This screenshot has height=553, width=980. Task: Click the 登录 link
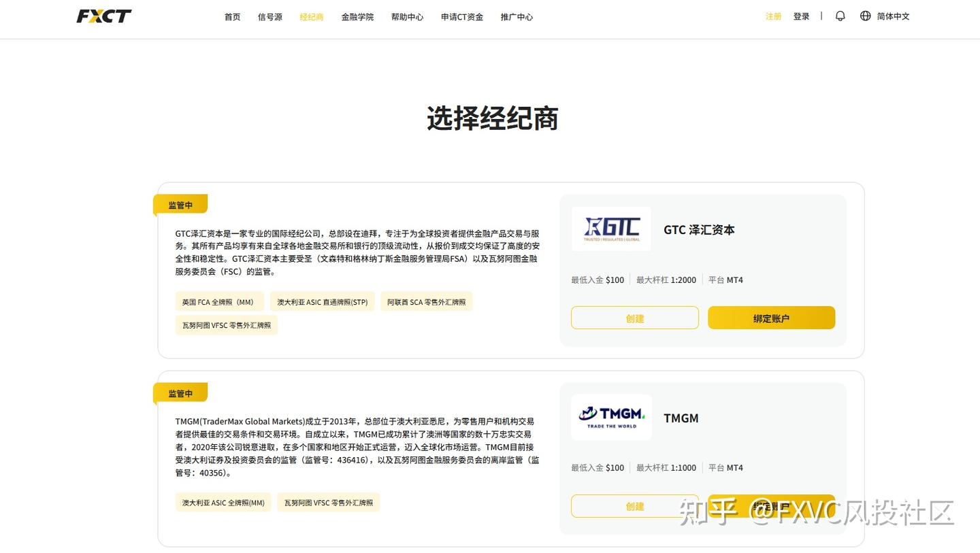[x=801, y=16]
